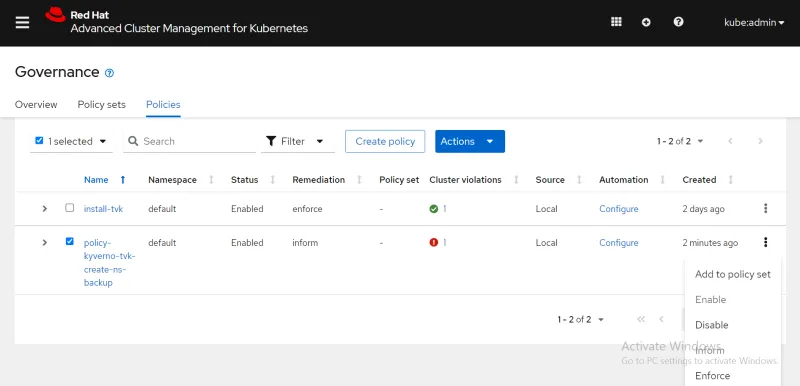
Task: Open the install-tvk policy link
Action: point(103,209)
